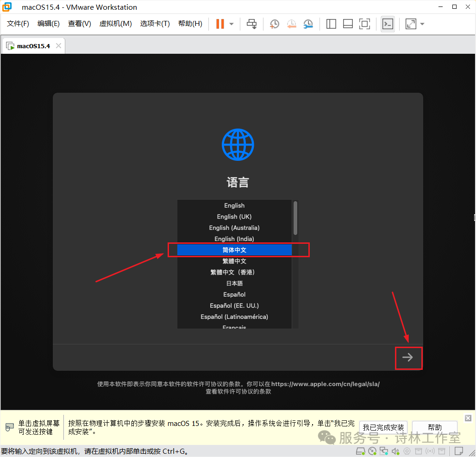
Task: Open the 选项卡(T) menu
Action: [155, 24]
